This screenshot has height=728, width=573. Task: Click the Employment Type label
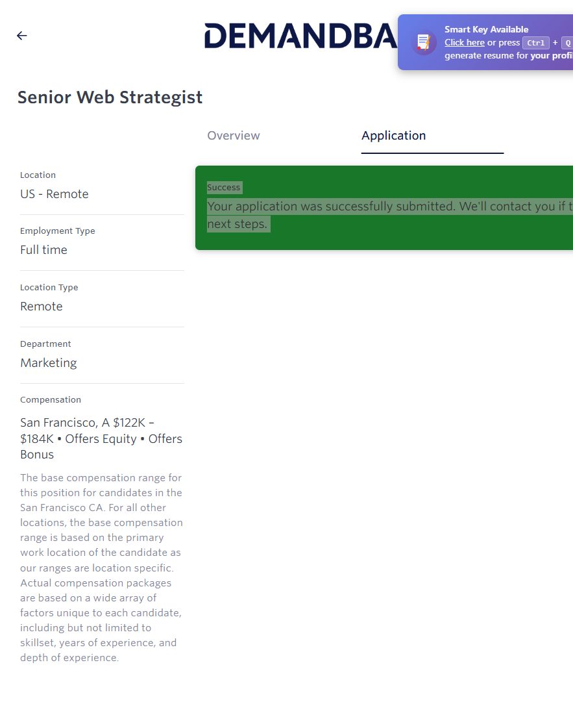tap(58, 231)
